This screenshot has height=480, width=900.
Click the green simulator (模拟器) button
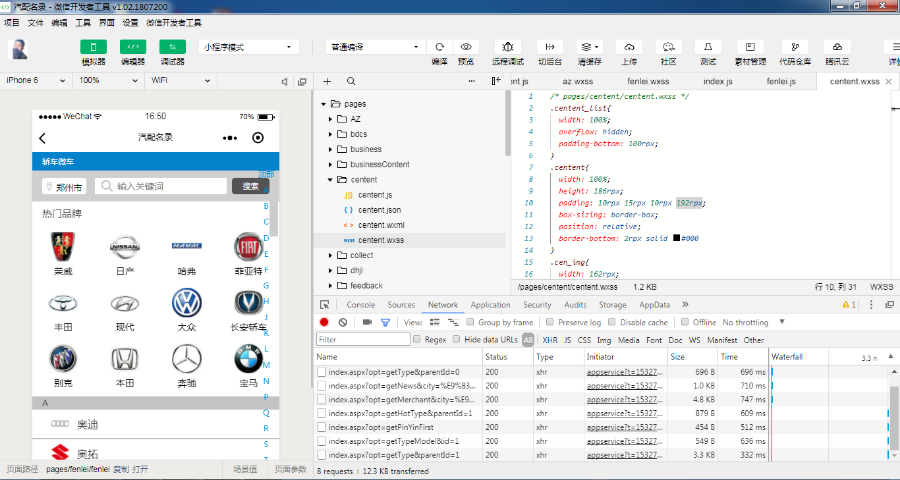93,47
